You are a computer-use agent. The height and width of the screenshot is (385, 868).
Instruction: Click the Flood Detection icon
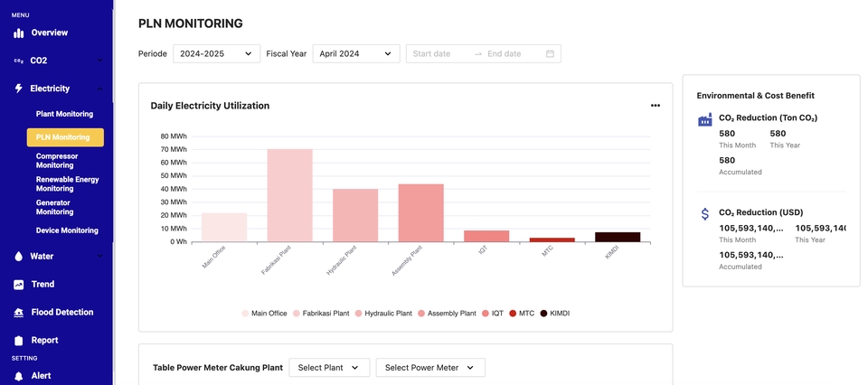19,313
